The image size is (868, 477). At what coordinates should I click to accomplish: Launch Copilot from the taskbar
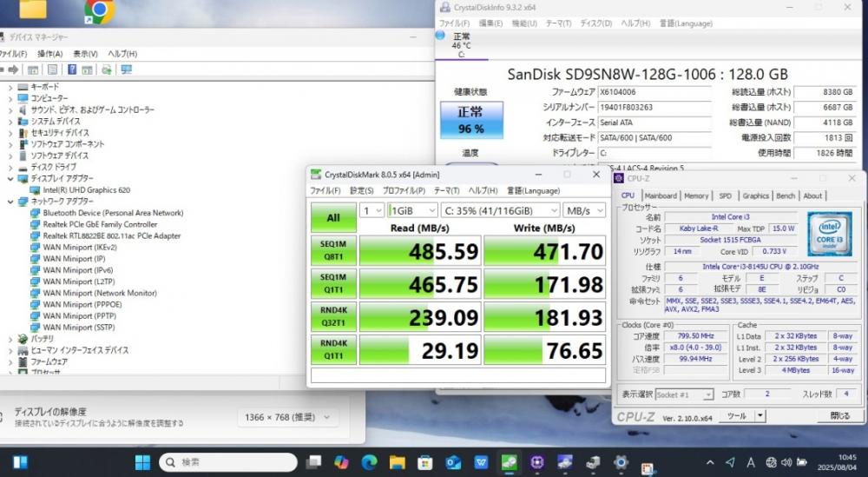tap(341, 462)
